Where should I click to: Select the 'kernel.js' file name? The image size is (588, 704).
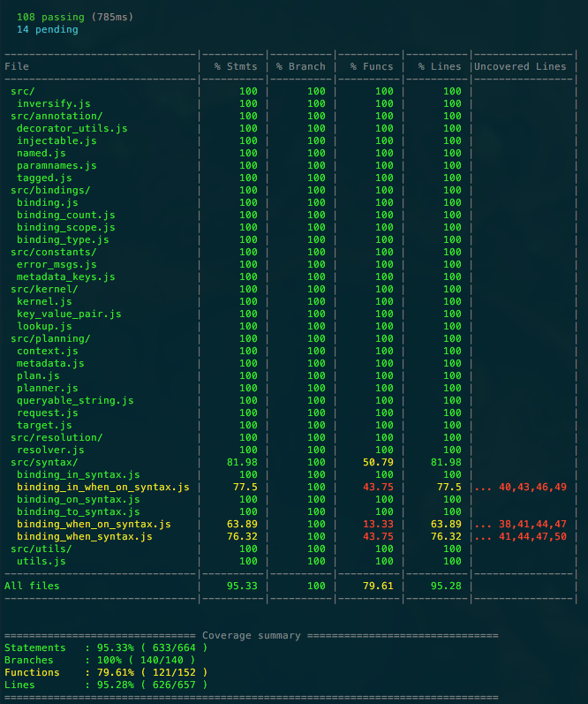[x=44, y=302]
